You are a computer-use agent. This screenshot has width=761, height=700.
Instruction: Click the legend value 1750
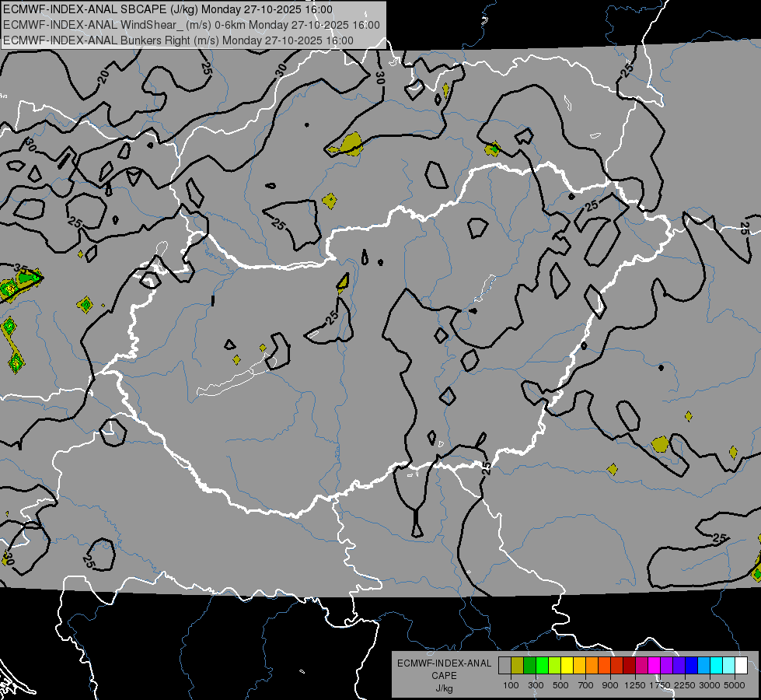(x=660, y=685)
